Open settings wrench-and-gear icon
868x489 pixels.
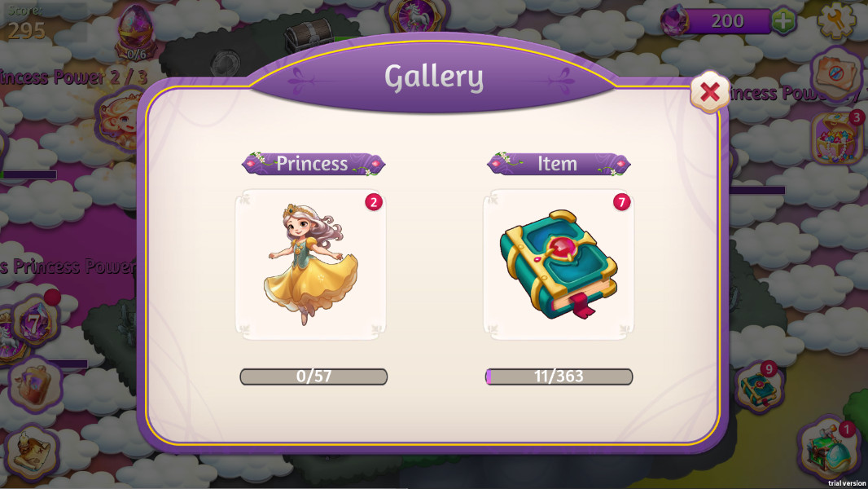click(x=837, y=20)
